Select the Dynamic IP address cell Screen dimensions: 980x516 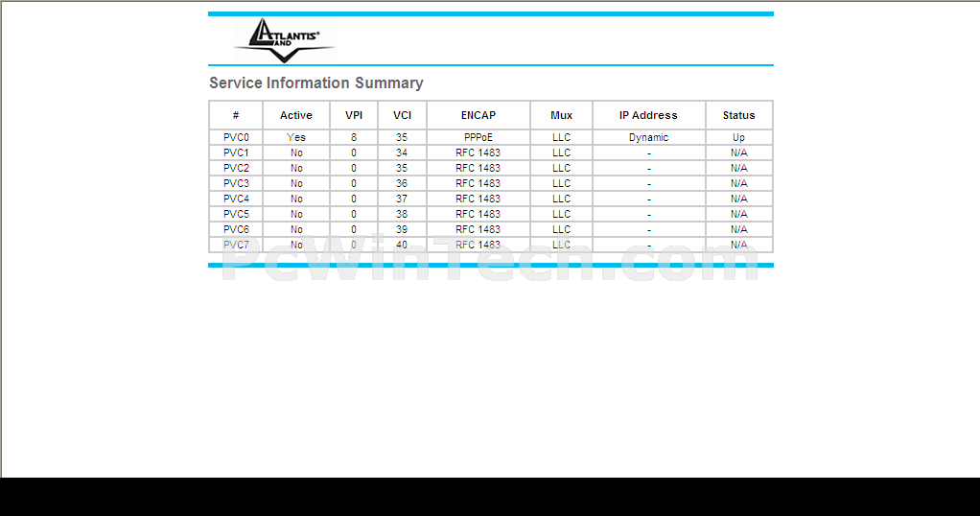click(x=648, y=138)
